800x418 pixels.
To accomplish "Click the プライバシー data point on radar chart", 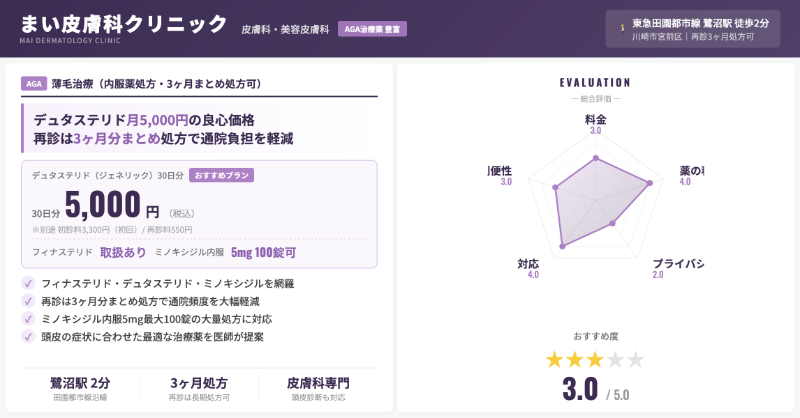I will click(x=614, y=223).
